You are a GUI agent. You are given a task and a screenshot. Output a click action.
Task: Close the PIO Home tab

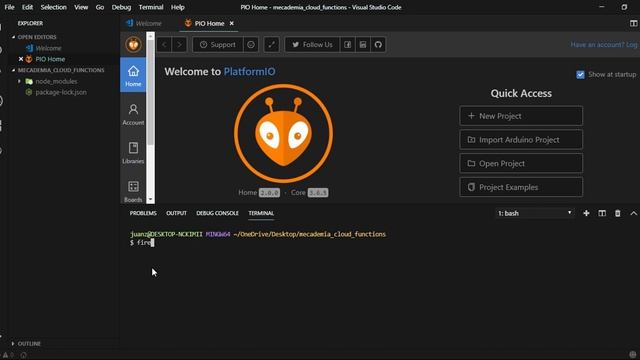[231, 23]
